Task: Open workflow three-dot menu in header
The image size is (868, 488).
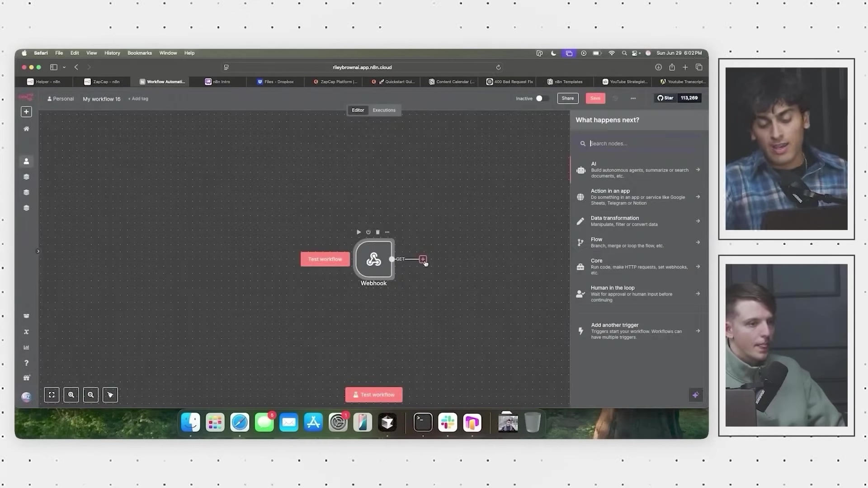Action: click(x=633, y=98)
